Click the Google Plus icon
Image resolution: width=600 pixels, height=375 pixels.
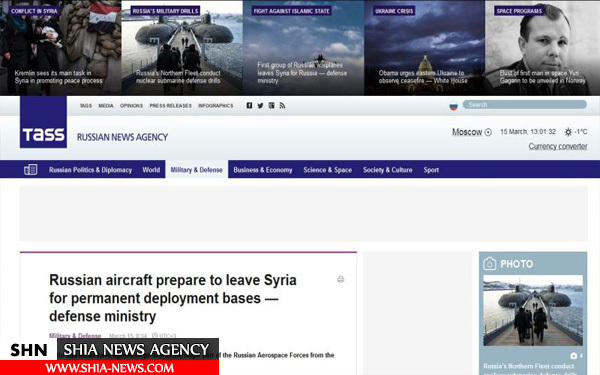271,105
